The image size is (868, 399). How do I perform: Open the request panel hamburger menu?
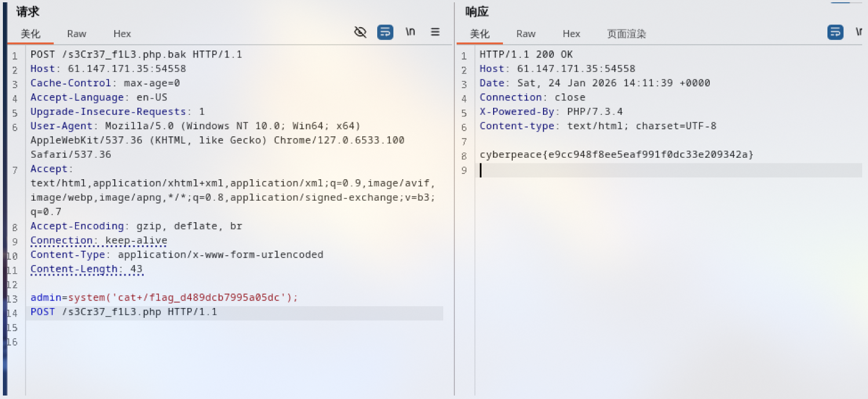[435, 32]
